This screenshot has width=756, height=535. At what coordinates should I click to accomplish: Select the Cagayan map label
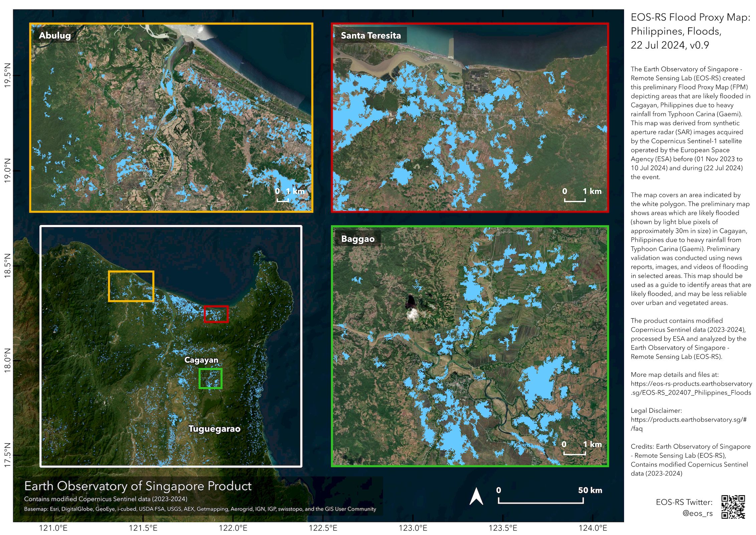click(x=202, y=360)
